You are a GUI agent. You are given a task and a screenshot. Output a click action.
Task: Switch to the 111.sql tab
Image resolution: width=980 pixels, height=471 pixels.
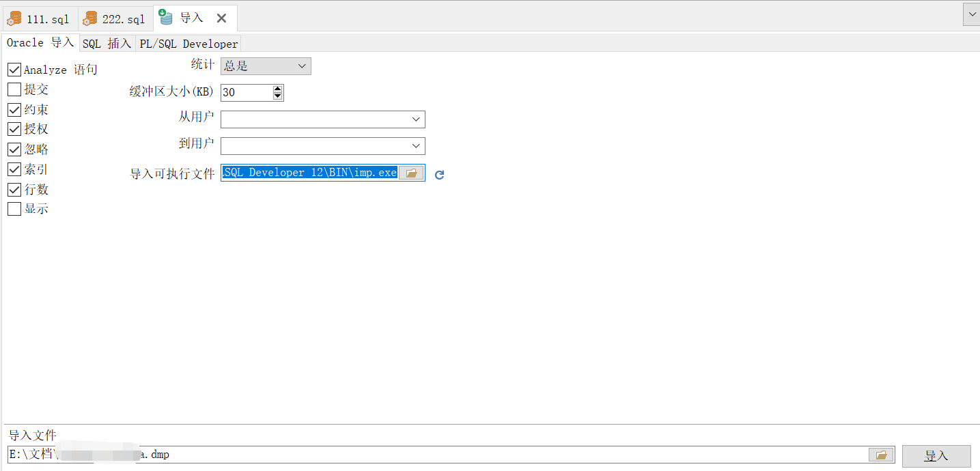point(40,19)
